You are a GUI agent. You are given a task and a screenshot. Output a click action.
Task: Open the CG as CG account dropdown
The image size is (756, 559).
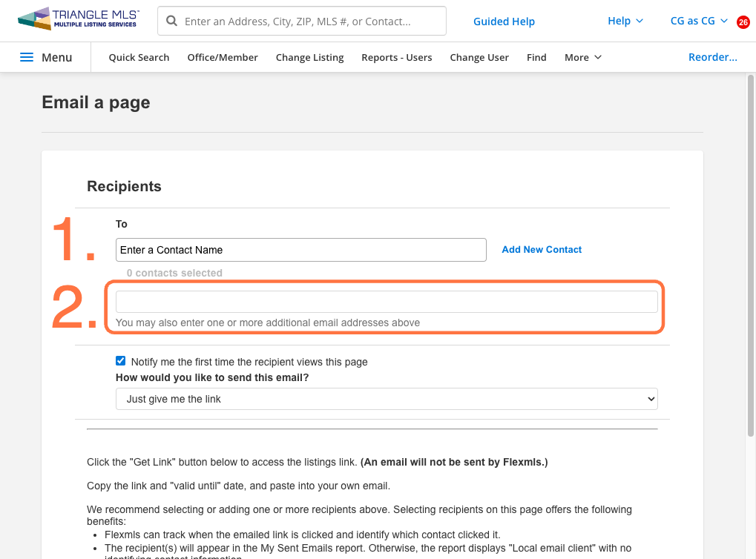pos(699,21)
